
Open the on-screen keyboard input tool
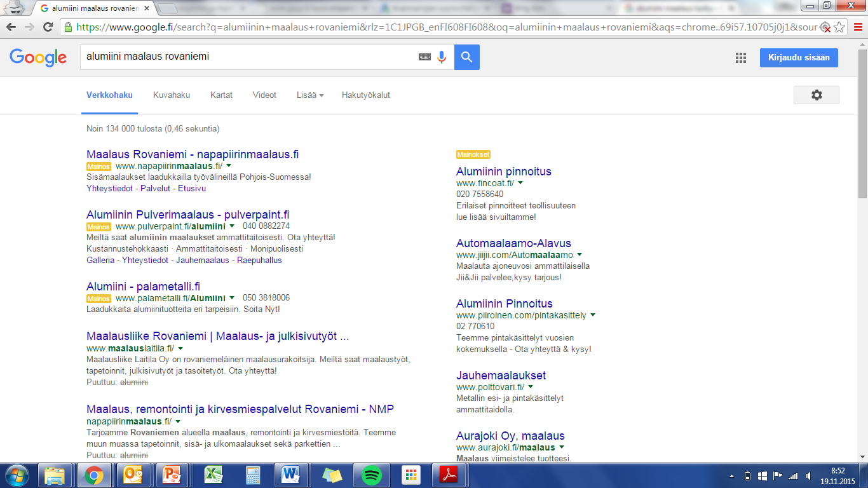[424, 57]
